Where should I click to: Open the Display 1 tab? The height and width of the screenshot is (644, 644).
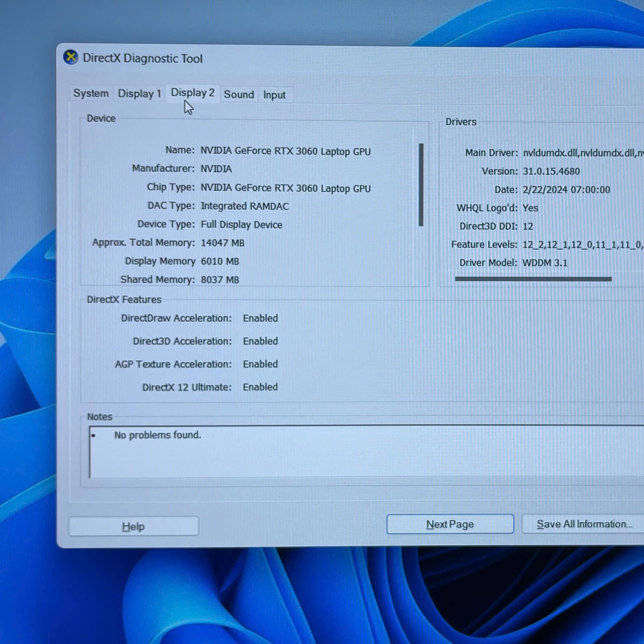pos(139,94)
